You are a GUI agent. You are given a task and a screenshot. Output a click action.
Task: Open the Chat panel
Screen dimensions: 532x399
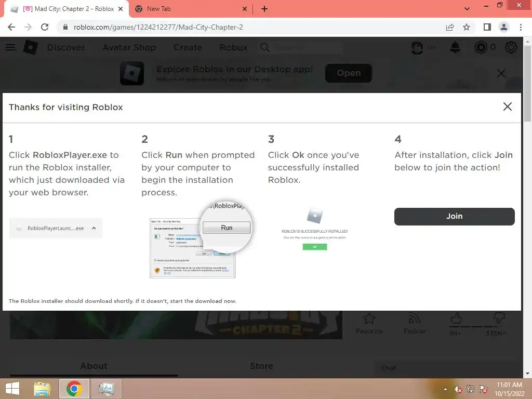pyautogui.click(x=447, y=368)
